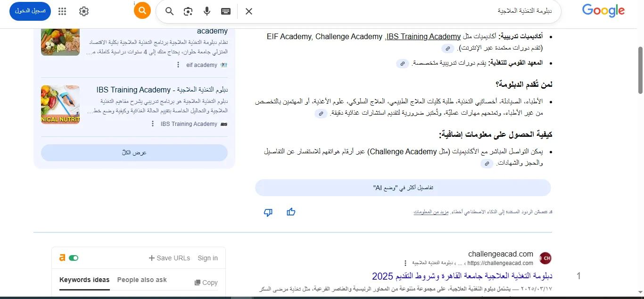Toggle the green switch in keywords panel
The image size is (644, 299).
coord(74,258)
